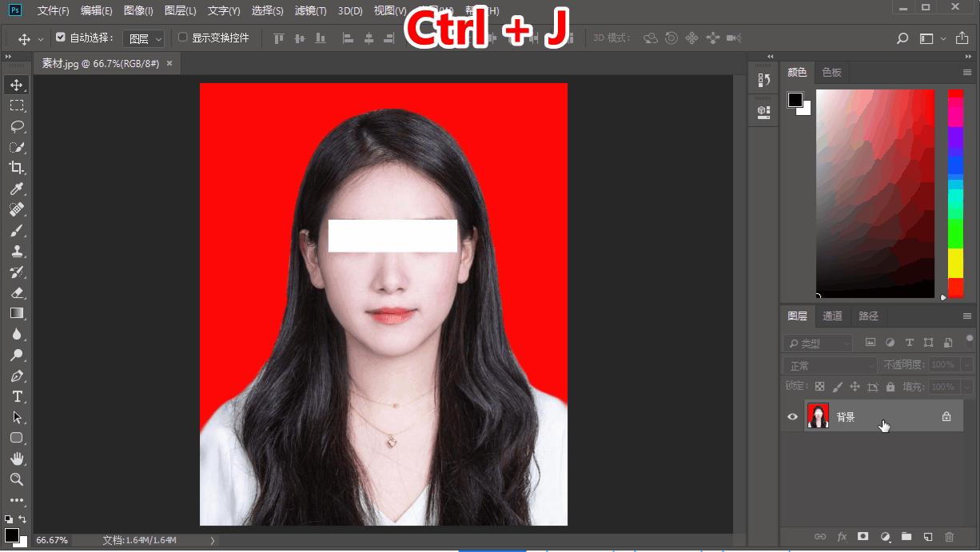Select the Clone Stamp tool
Screen dimensions: 980x552
click(x=16, y=251)
